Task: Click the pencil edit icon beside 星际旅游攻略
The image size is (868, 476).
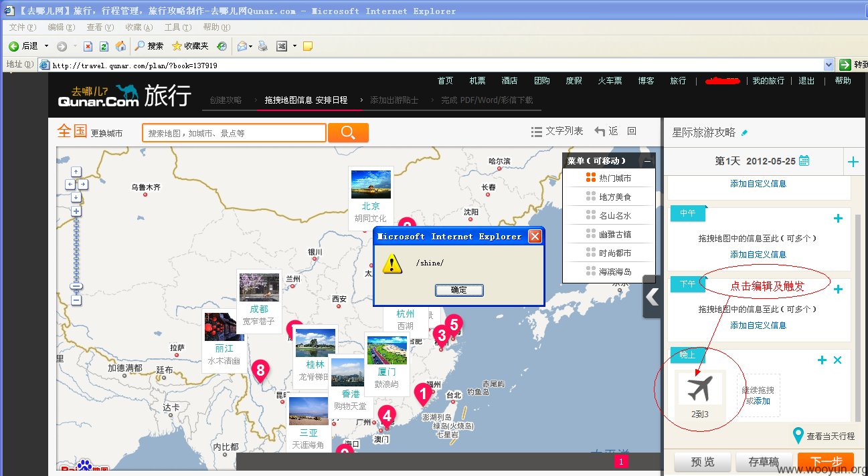Action: click(x=745, y=132)
